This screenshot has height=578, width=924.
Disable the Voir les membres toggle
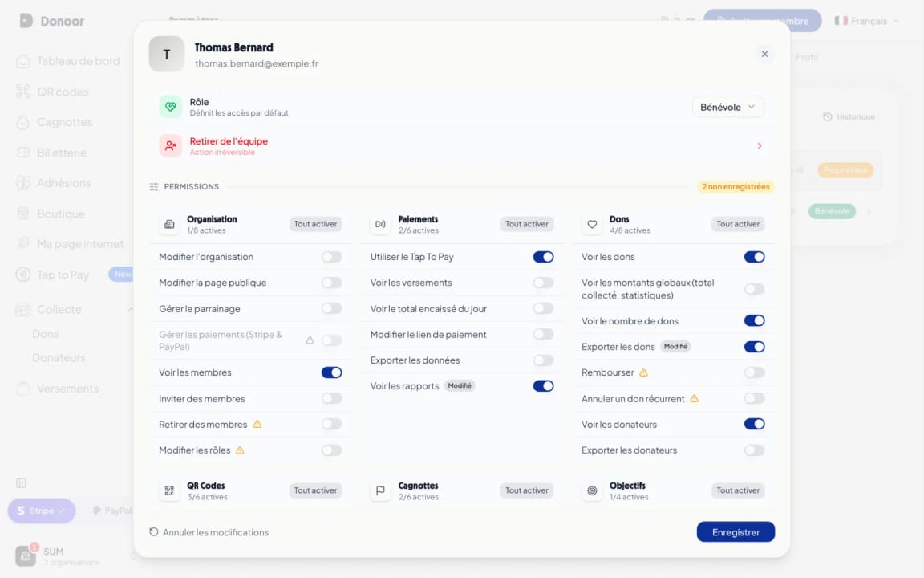tap(332, 372)
